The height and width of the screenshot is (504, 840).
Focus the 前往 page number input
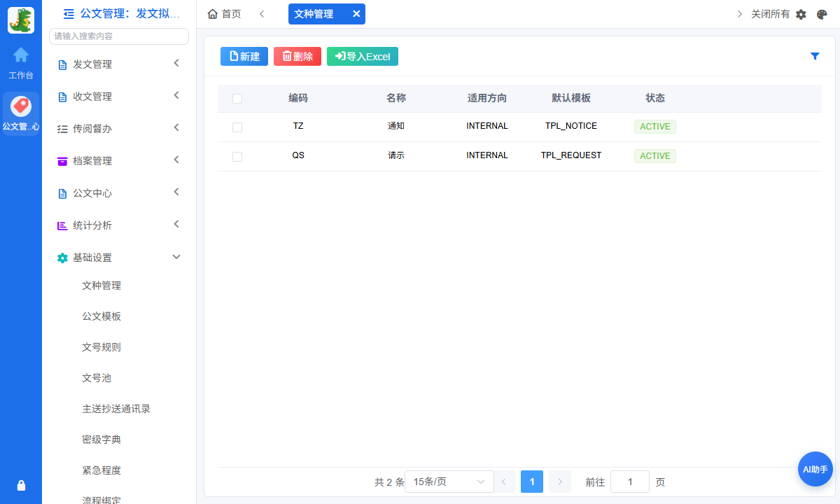coord(630,482)
